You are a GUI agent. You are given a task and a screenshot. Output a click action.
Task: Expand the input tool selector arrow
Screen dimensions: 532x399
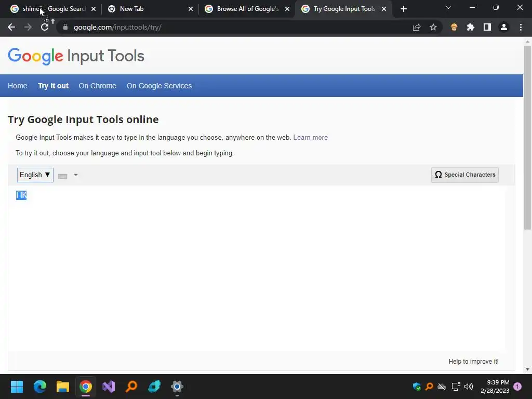[x=76, y=175]
